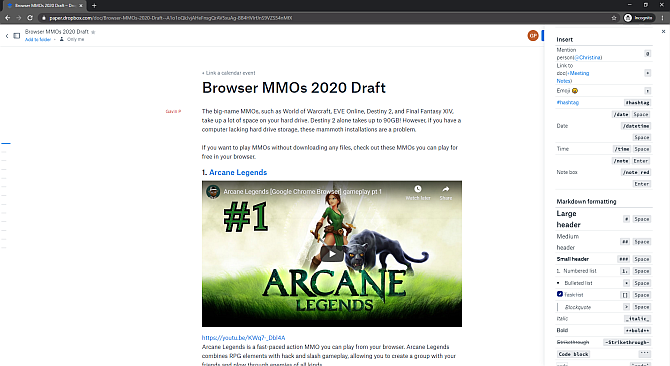670x366 pixels.
Task: Reload the page in the browser
Action: pyautogui.click(x=30, y=18)
